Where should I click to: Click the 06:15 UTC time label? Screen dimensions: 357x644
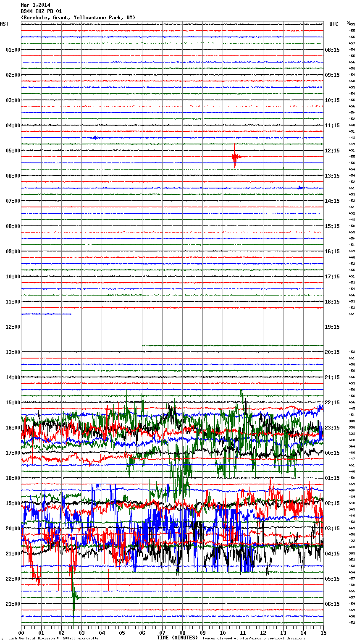click(332, 604)
